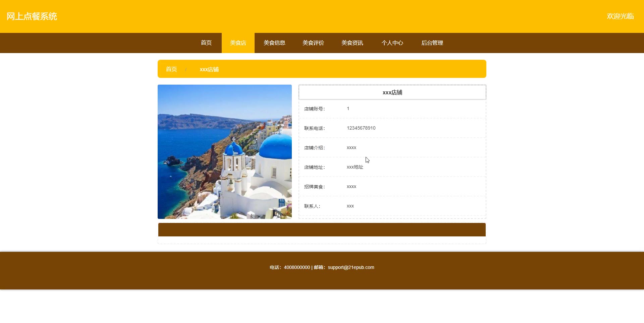Click the 欢迎光临 header text
Image resolution: width=644 pixels, height=323 pixels.
coord(620,16)
